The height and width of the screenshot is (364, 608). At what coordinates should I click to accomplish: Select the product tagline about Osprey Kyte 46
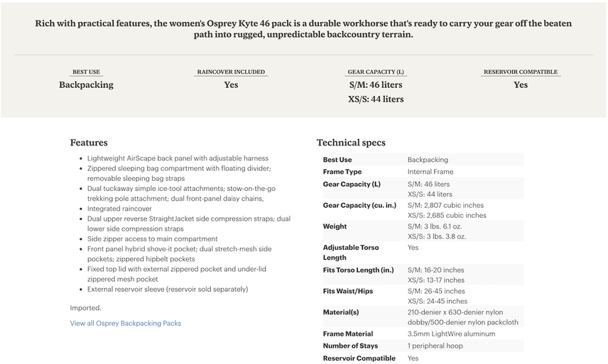(x=303, y=28)
